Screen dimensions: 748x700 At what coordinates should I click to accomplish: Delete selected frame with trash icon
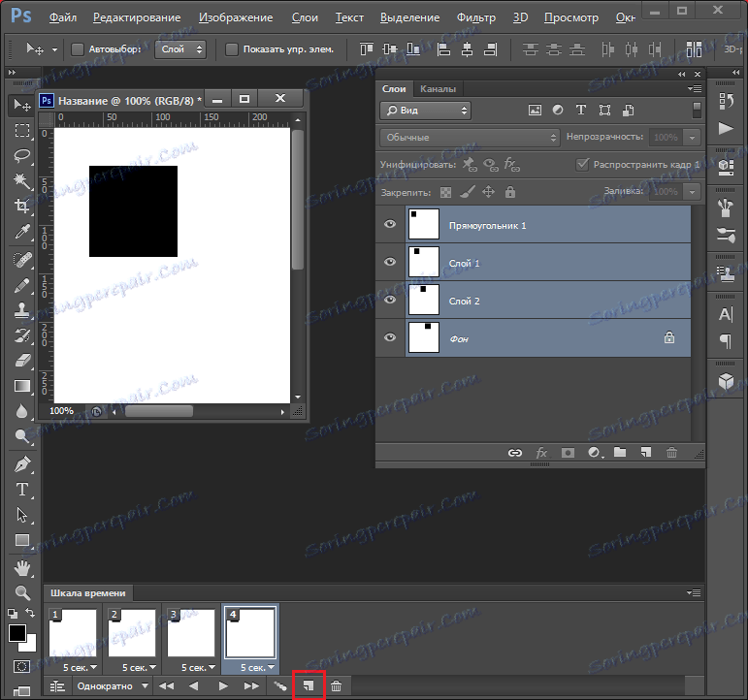pyautogui.click(x=336, y=685)
